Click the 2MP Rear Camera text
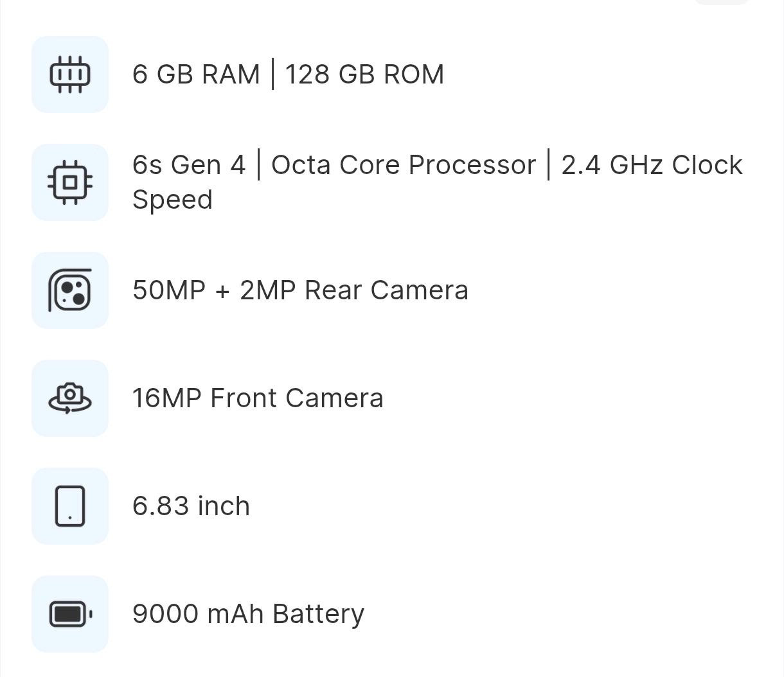This screenshot has height=677, width=784. (x=354, y=290)
